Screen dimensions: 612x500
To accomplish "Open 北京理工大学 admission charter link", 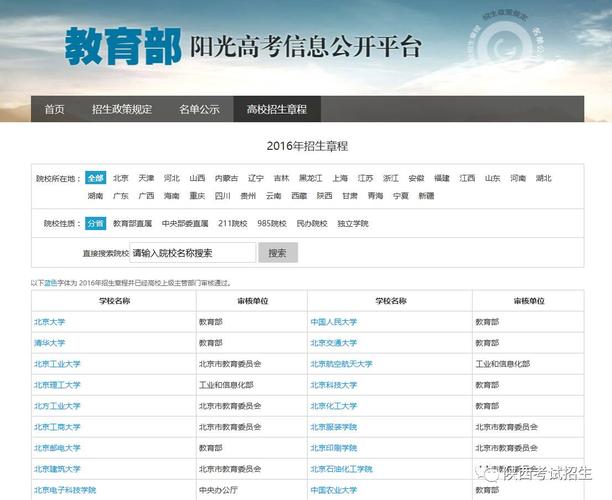I will (x=57, y=385).
